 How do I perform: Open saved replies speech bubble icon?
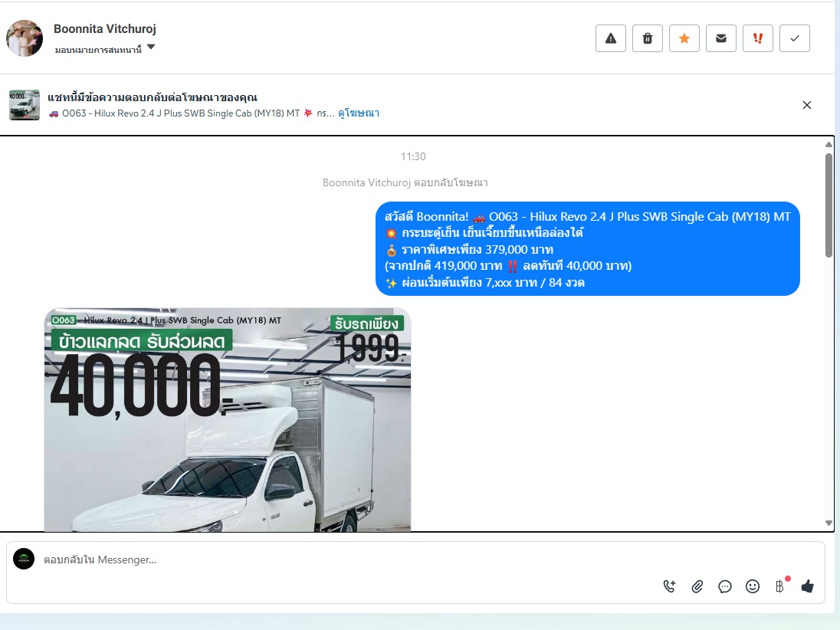(x=725, y=586)
